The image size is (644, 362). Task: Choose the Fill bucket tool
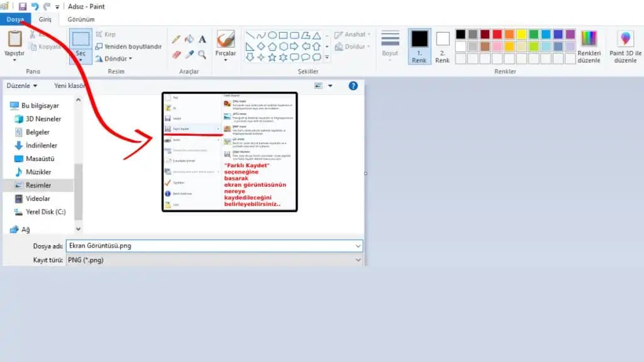[x=189, y=39]
